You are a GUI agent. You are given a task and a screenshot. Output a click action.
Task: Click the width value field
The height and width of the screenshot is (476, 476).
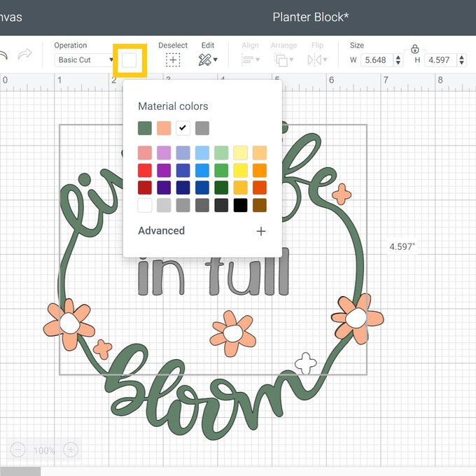coord(377,60)
